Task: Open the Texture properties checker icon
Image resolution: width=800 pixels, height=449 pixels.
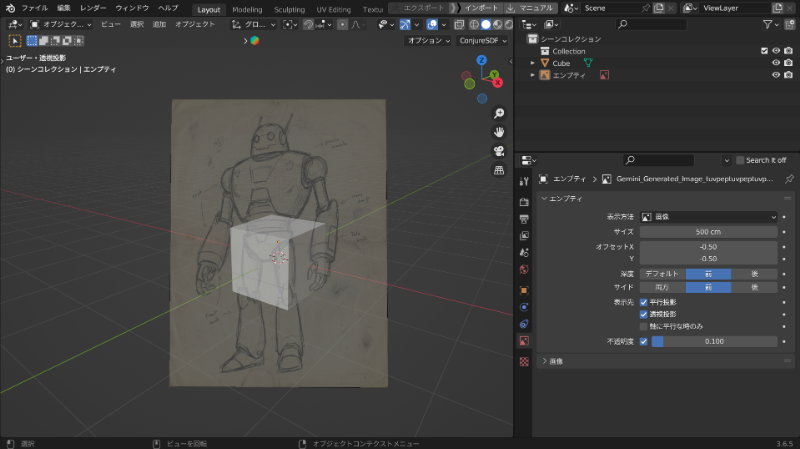Action: coord(523,360)
